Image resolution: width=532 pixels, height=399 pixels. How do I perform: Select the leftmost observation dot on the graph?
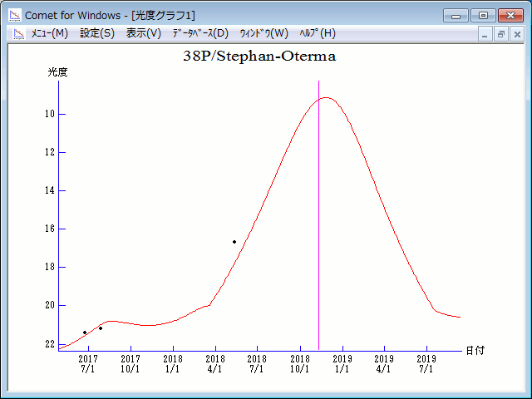click(85, 332)
